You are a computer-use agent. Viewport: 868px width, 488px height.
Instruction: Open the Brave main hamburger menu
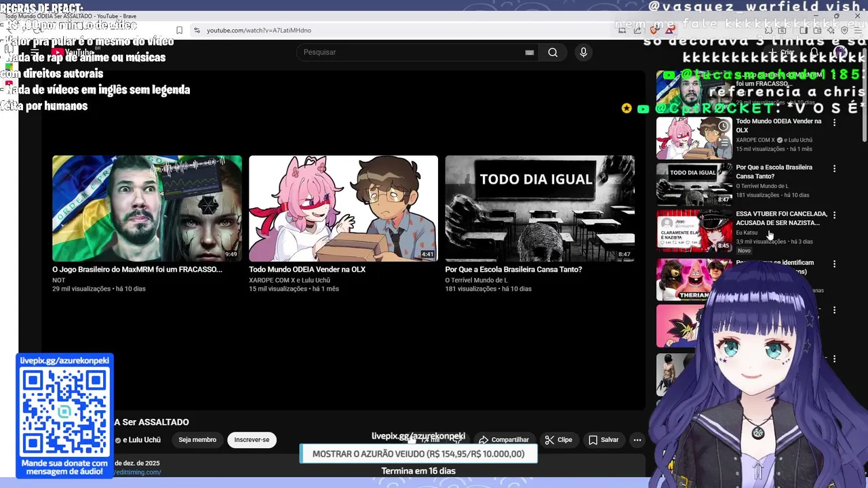tap(859, 30)
